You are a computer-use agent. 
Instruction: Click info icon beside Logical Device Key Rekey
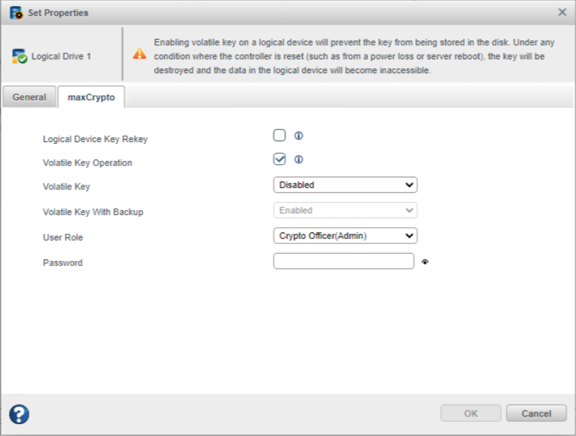coord(299,136)
